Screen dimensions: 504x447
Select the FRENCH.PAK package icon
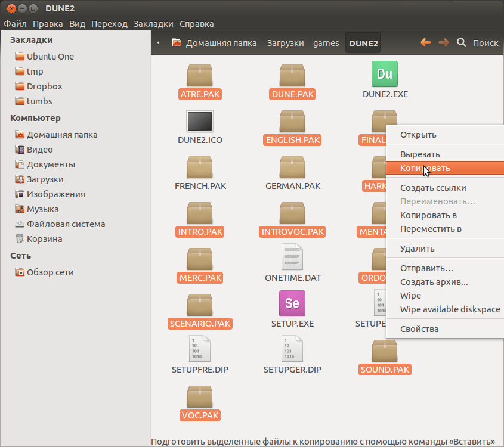(200, 167)
